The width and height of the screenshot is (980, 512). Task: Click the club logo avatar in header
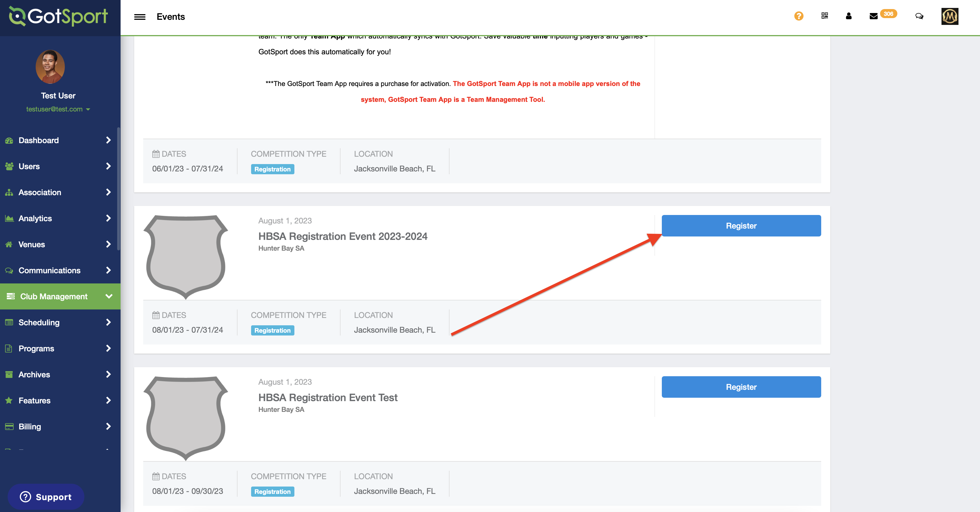pos(949,16)
